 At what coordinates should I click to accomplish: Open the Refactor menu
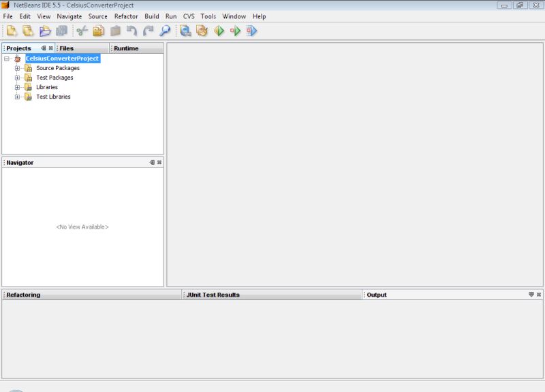(126, 16)
